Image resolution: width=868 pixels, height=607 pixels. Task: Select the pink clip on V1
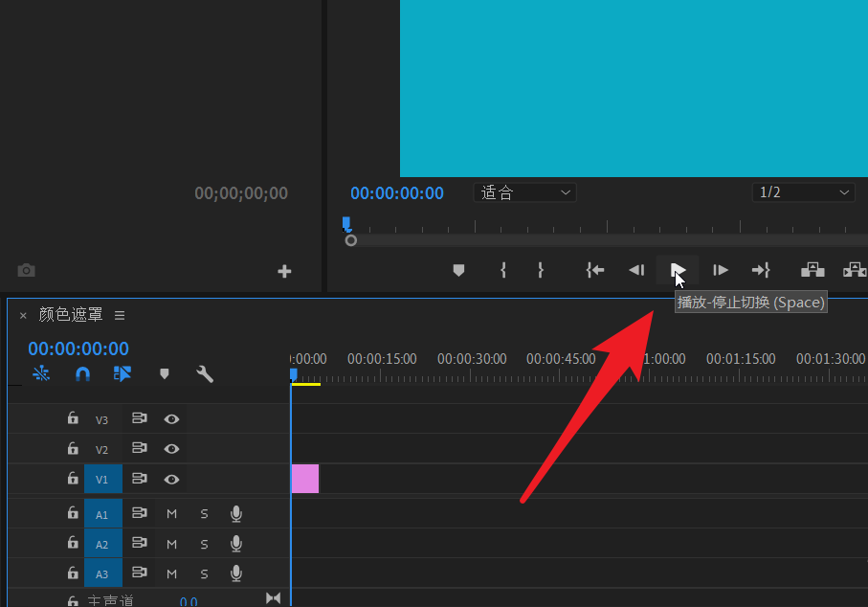305,479
